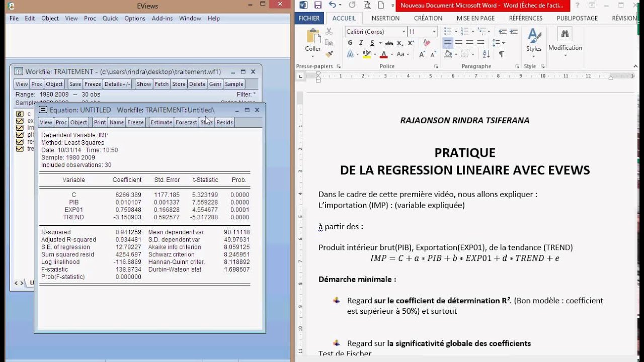Center align the paragraph

pyautogui.click(x=458, y=43)
